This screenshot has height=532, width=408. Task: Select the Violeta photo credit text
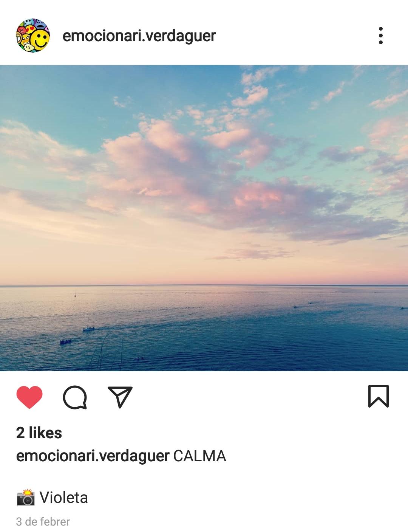(x=63, y=498)
